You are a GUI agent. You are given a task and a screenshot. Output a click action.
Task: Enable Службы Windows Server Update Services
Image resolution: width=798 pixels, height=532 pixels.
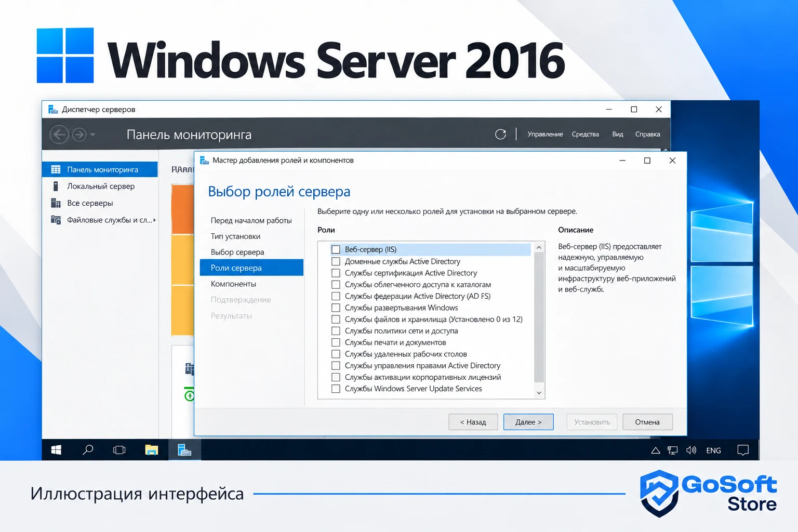tap(336, 389)
